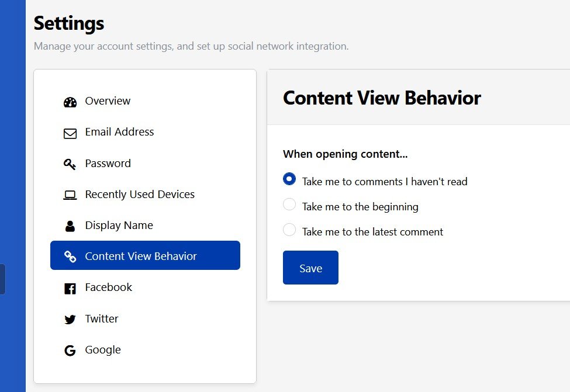Image resolution: width=570 pixels, height=392 pixels.
Task: Open the Overview settings section
Action: [x=145, y=100]
